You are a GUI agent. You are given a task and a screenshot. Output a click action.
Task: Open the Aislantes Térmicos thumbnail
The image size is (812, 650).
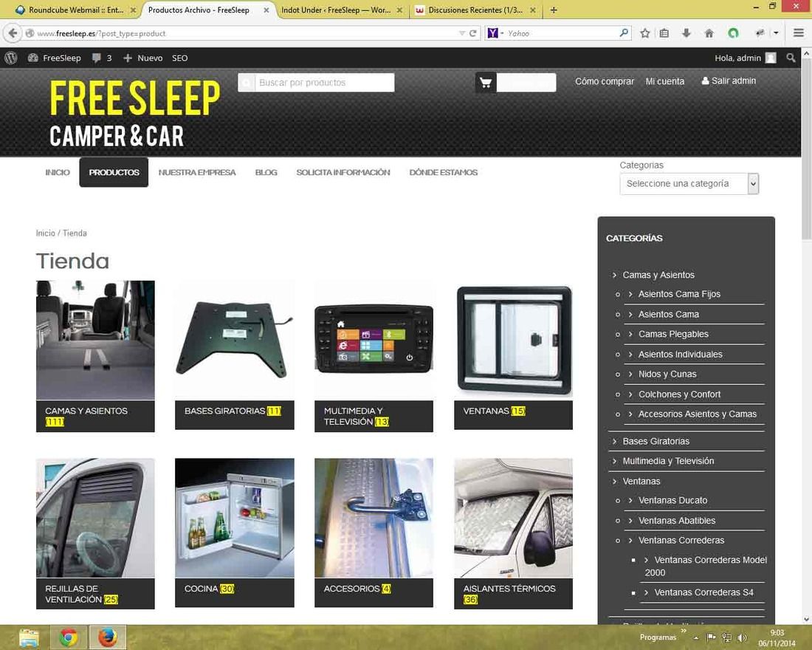coord(513,518)
